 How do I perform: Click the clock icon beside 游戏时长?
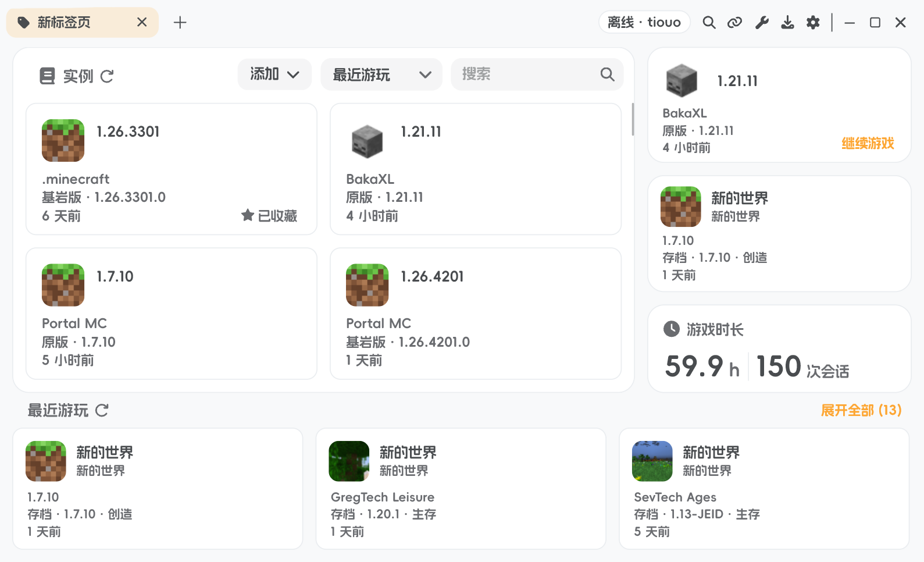coord(672,329)
